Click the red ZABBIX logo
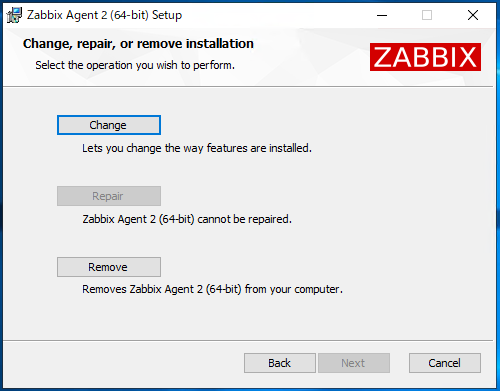 coord(425,57)
